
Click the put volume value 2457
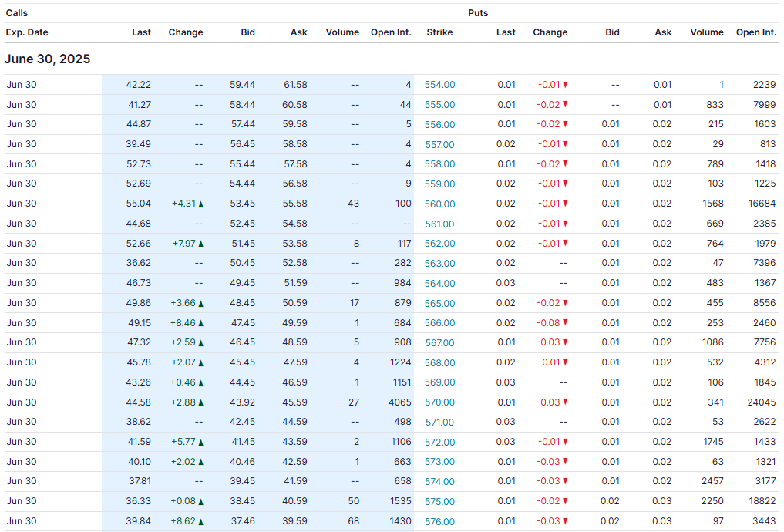(712, 481)
